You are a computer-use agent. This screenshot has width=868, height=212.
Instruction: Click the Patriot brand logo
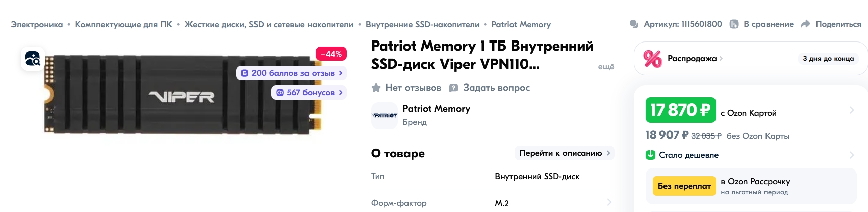(x=385, y=115)
